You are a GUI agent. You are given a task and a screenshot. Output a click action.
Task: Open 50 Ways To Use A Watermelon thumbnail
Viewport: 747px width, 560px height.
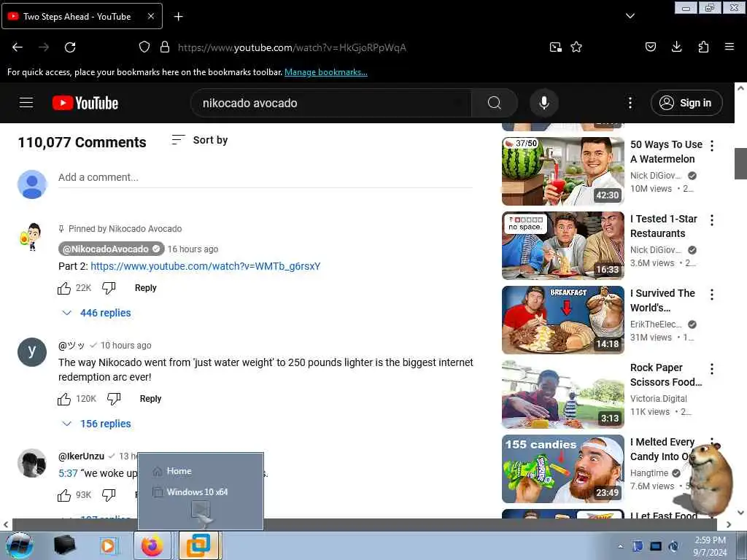tap(562, 171)
